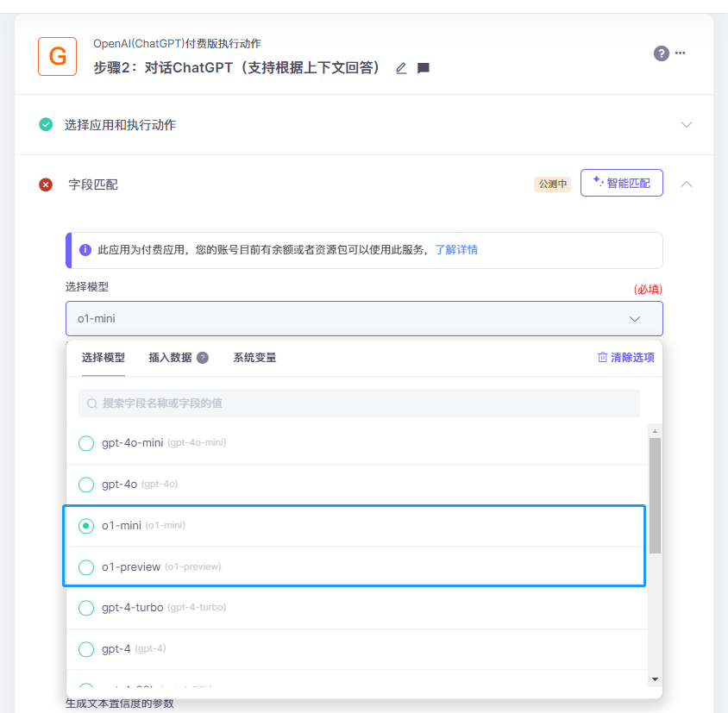Click the green check status icon

[x=46, y=124]
